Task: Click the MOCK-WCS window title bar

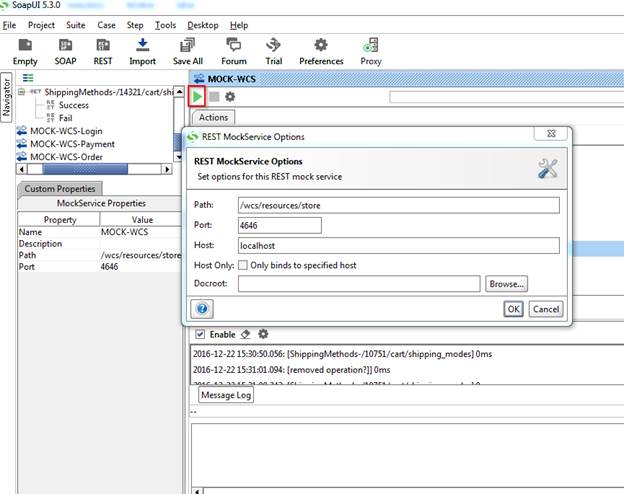Action: (x=406, y=79)
